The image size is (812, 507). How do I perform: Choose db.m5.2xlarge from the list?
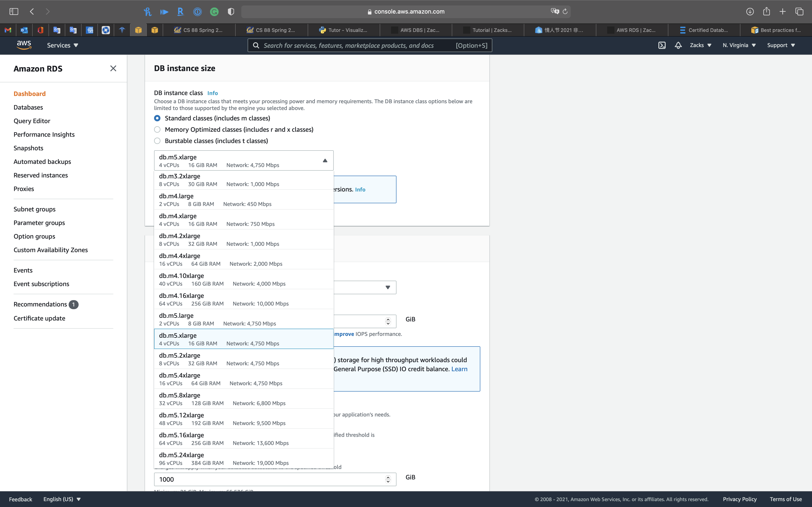[x=244, y=359]
